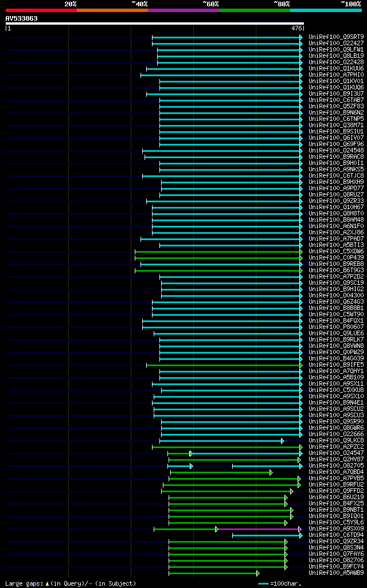This screenshot has height=588, width=367.
Task: Open hit label UniRef100_Q8RU27
Action: coord(336,195)
